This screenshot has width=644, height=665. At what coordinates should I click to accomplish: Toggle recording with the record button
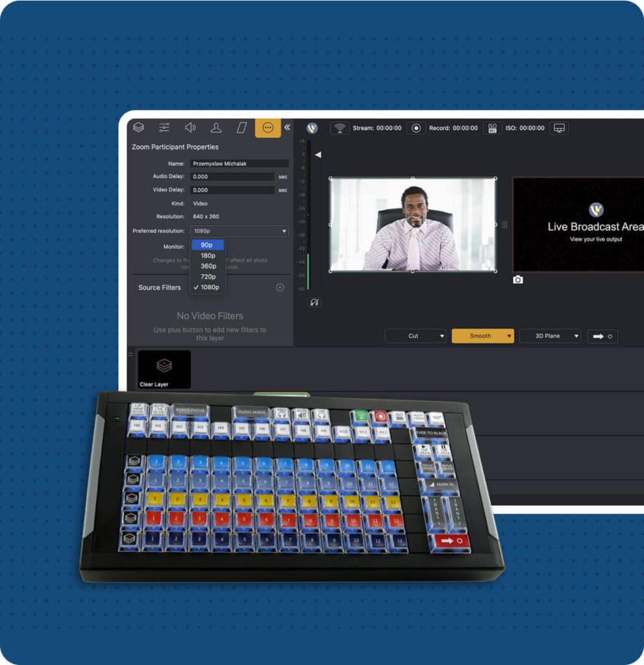[x=415, y=128]
